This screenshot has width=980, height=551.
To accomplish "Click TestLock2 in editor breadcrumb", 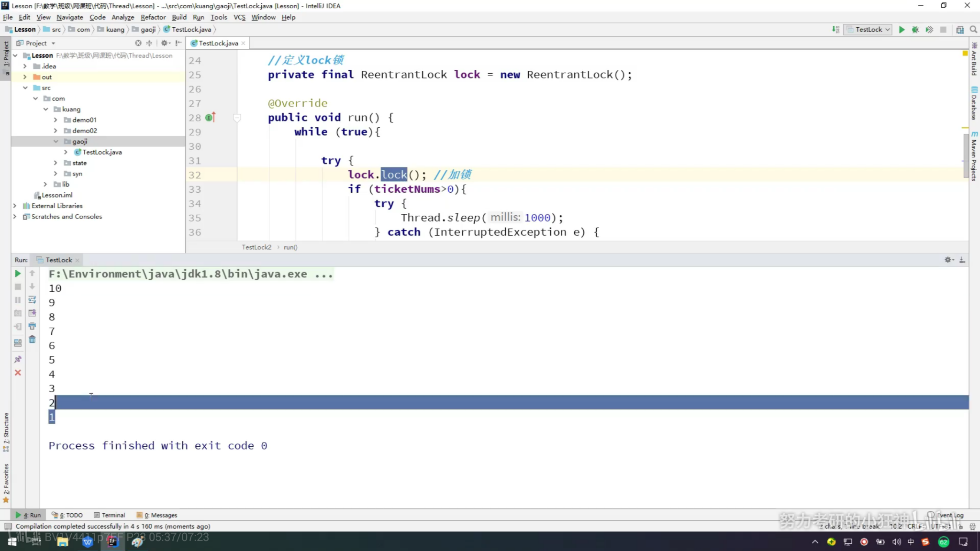I will [256, 247].
